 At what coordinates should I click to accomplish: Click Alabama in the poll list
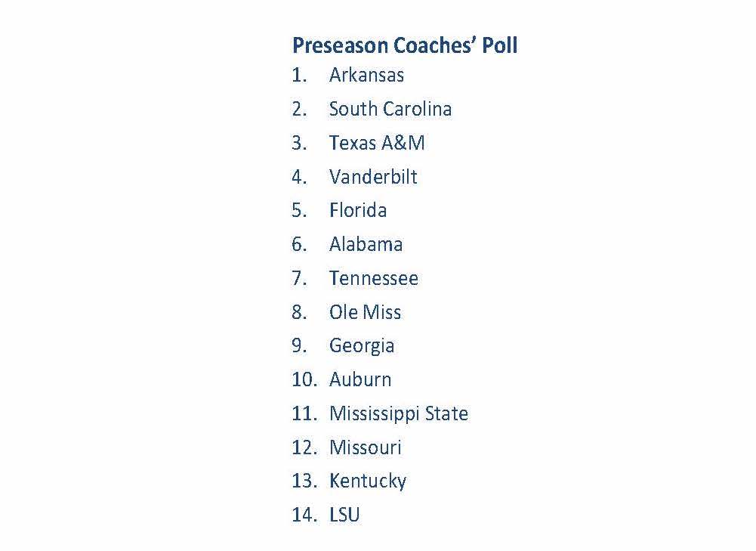pyautogui.click(x=366, y=244)
